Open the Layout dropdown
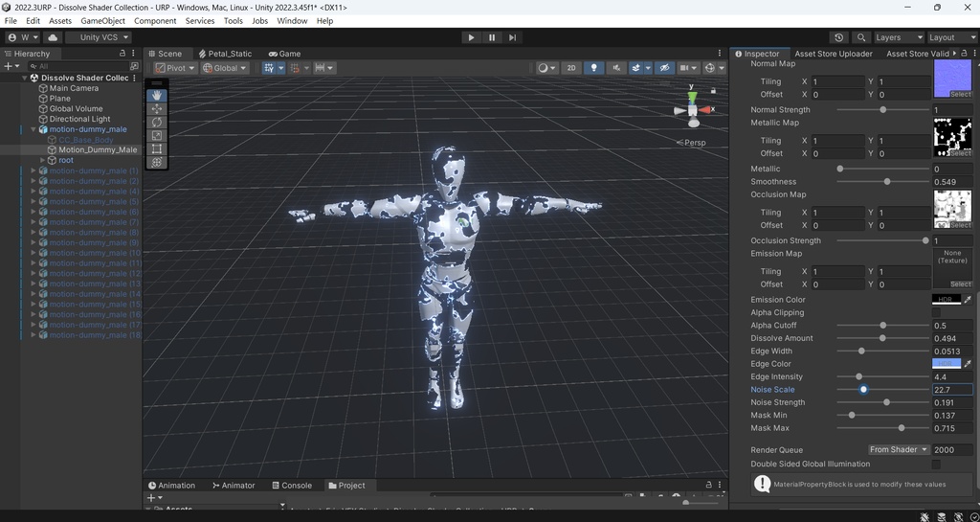The image size is (980, 522). pyautogui.click(x=951, y=37)
